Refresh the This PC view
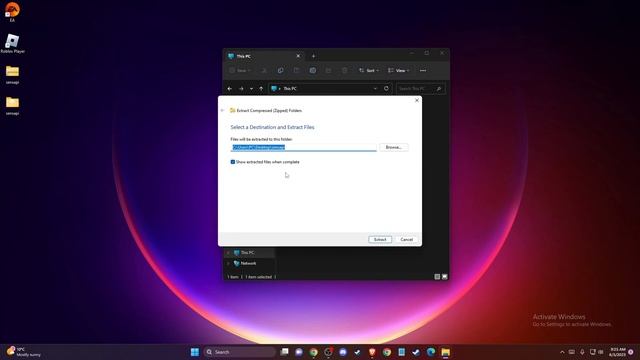 click(386, 89)
